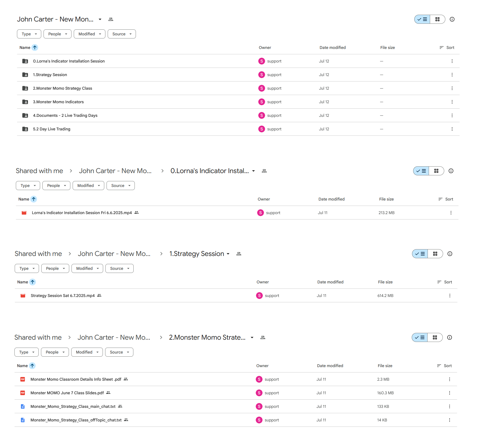This screenshot has width=477, height=448.
Task: Open more actions for Strategy Session Sat 6.7.2025.mp4
Action: [x=450, y=296]
